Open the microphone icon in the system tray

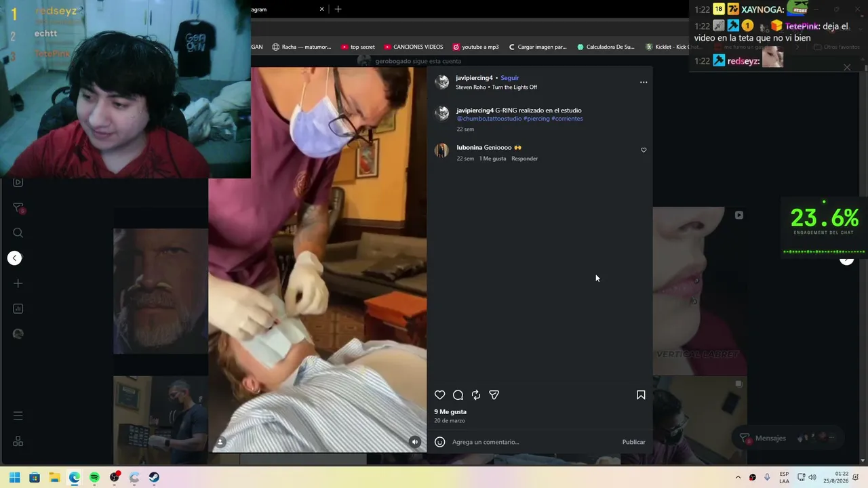point(767,477)
